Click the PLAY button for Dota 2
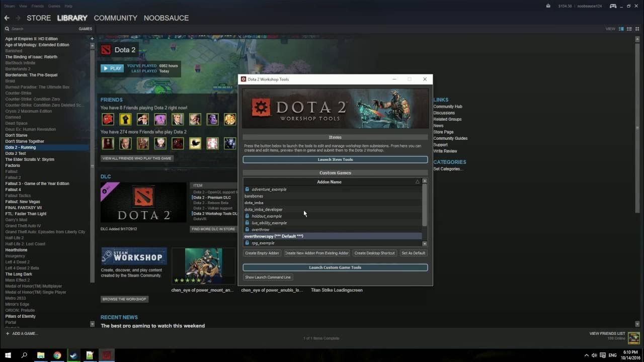Screen dimensions: 644x362 [112, 68]
